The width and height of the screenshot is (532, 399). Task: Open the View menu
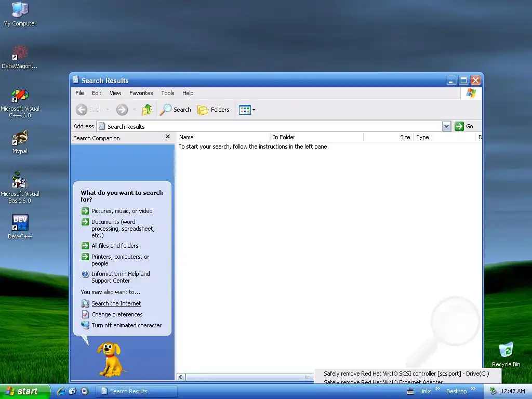[x=115, y=93]
